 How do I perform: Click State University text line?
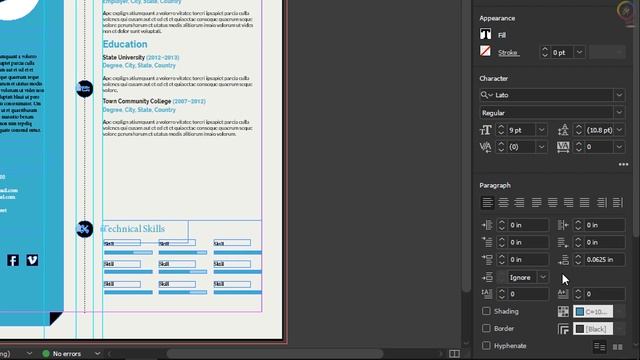[124, 58]
